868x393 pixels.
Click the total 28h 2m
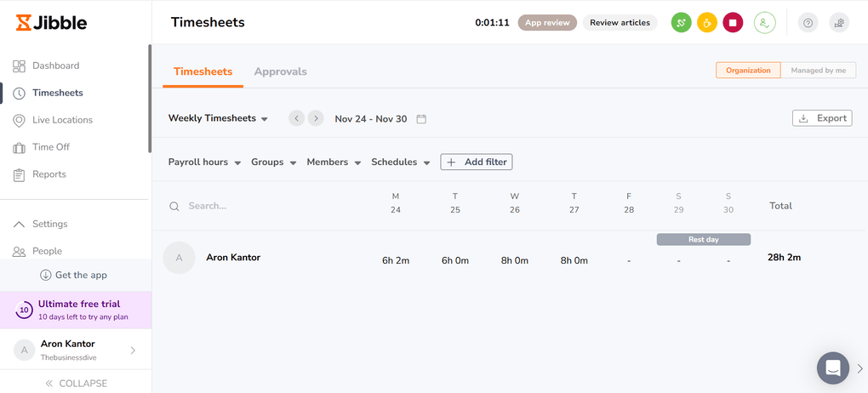point(785,258)
